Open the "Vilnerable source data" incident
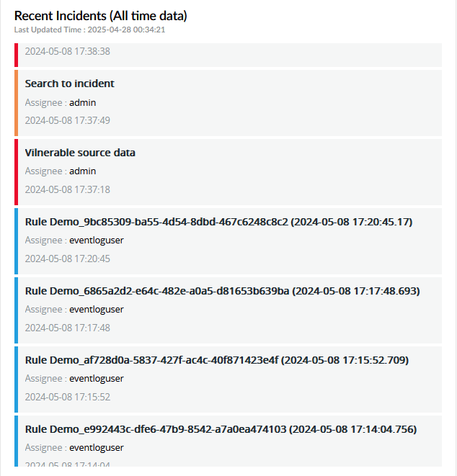 [x=80, y=153]
